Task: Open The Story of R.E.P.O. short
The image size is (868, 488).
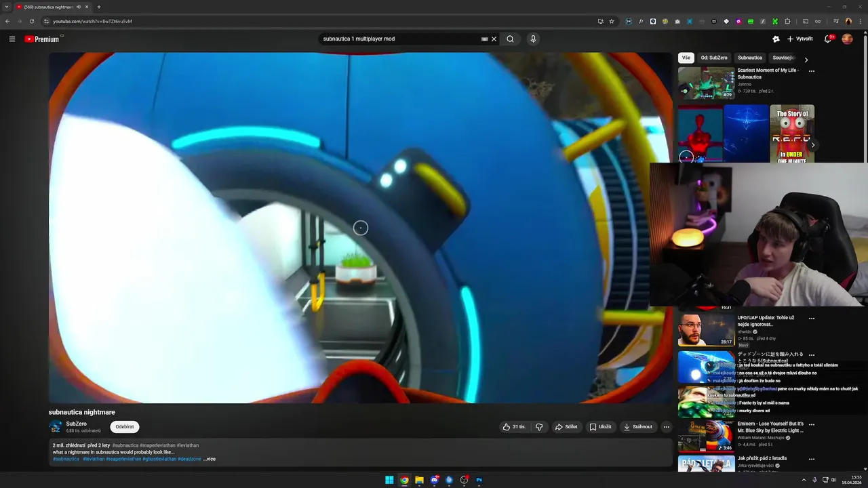Action: [792, 134]
